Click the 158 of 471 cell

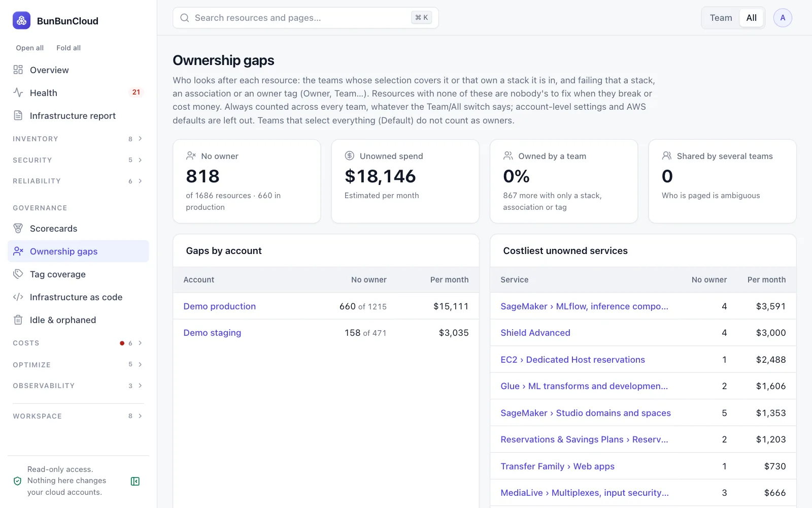click(365, 333)
